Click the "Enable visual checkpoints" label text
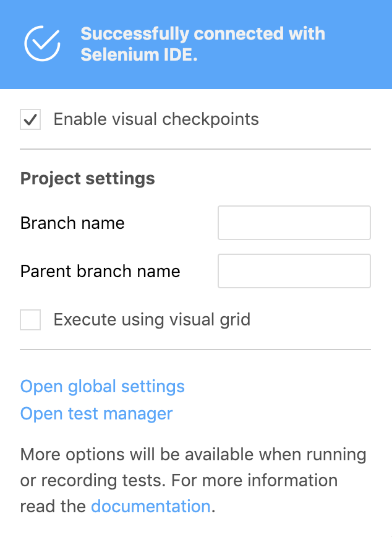The width and height of the screenshot is (392, 537). 156,119
